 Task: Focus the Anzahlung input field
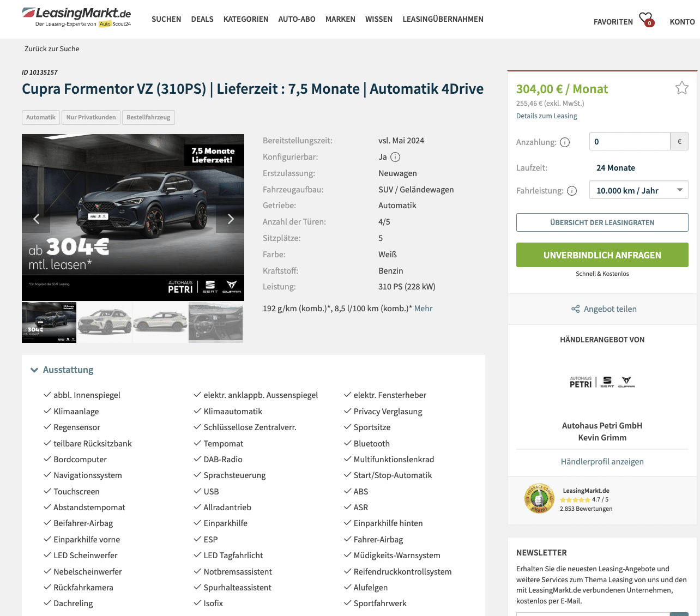(630, 142)
